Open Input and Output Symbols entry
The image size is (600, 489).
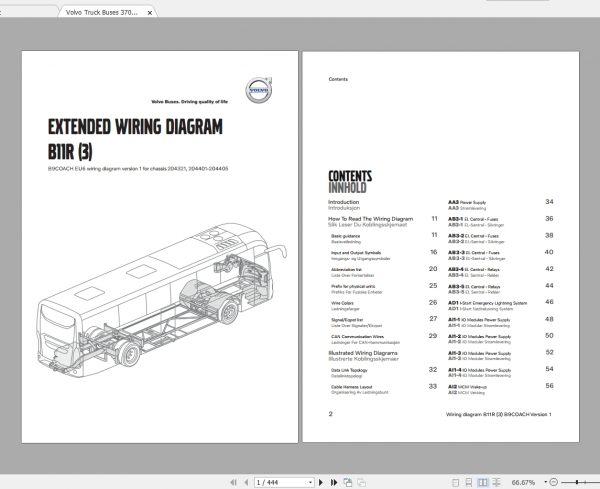pos(356,253)
